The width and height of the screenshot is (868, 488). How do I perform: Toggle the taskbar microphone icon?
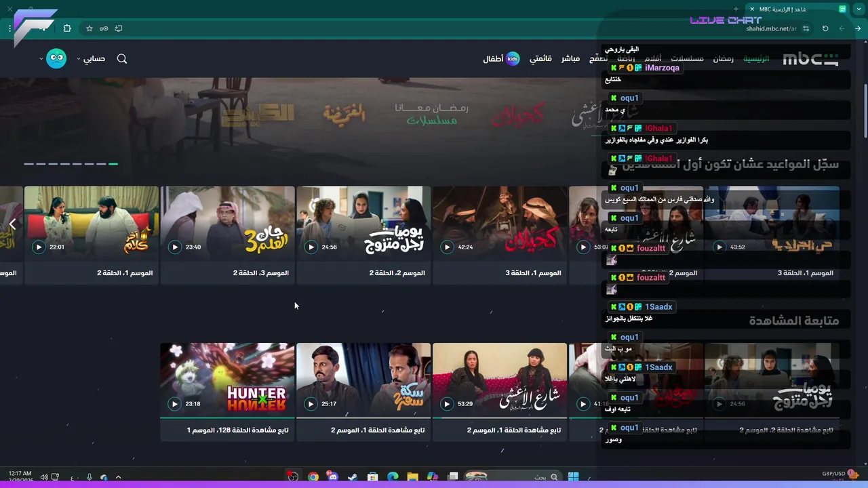pos(89,477)
